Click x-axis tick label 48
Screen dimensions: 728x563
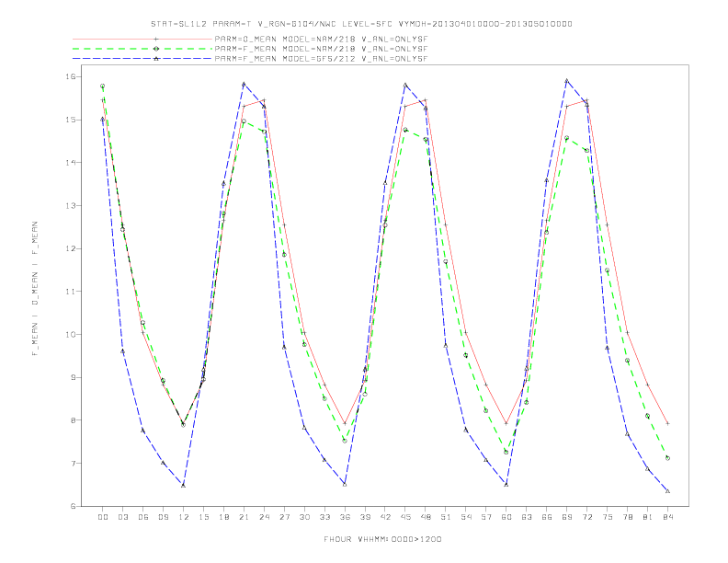tap(426, 517)
